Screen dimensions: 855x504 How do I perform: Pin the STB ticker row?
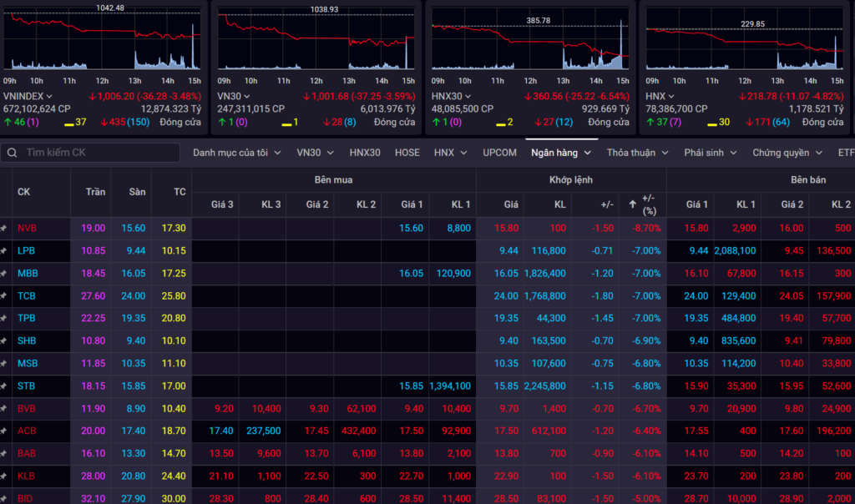coord(4,386)
